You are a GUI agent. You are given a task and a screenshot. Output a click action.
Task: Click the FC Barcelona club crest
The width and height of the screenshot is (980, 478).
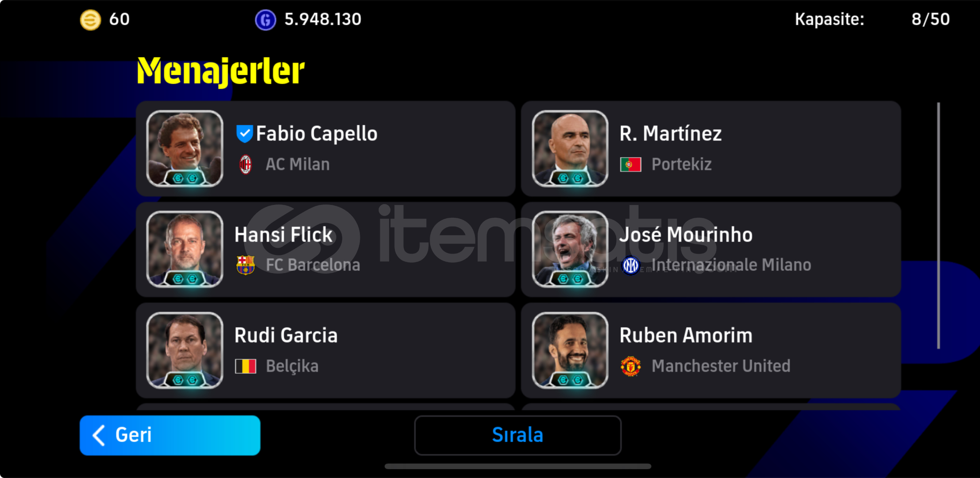[246, 265]
